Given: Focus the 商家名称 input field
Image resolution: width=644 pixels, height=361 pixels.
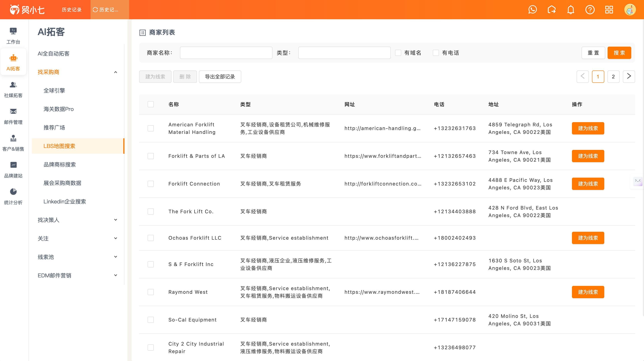Looking at the screenshot, I should [x=226, y=53].
